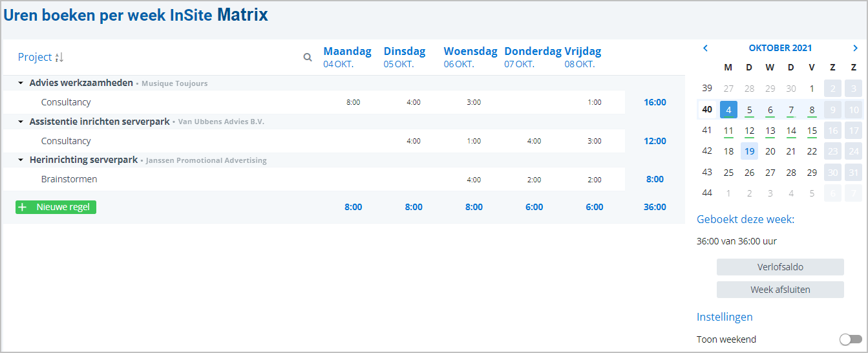Open the Verlofsaldo button
The image size is (868, 353).
780,267
